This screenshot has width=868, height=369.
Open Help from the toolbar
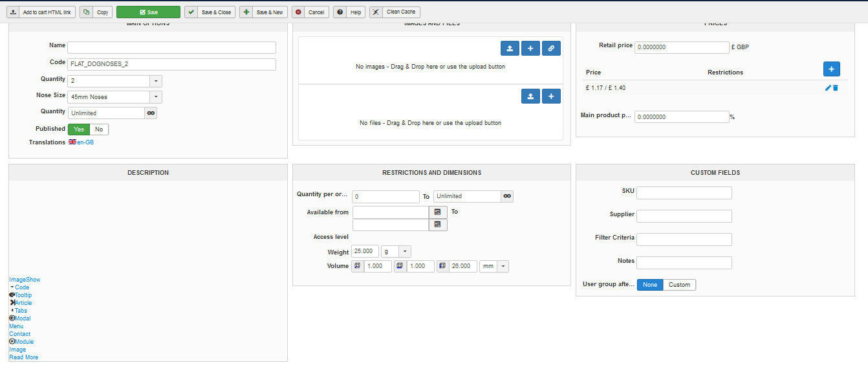point(349,12)
